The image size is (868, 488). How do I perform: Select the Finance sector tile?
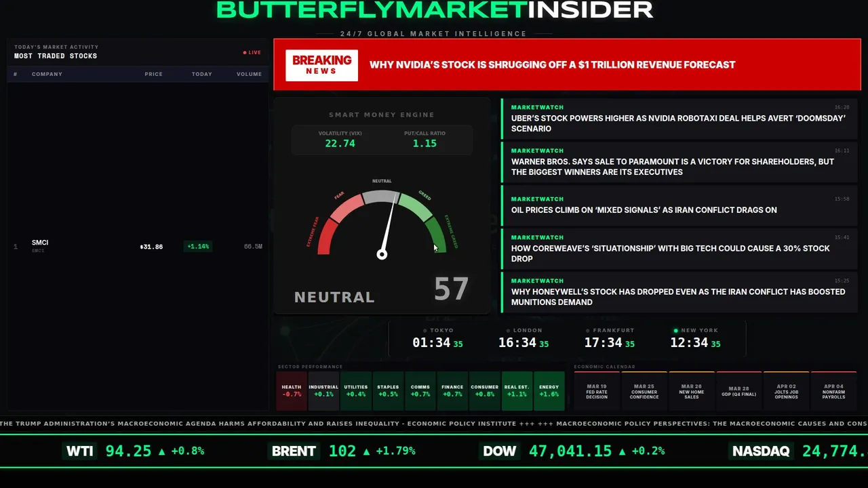tap(452, 390)
